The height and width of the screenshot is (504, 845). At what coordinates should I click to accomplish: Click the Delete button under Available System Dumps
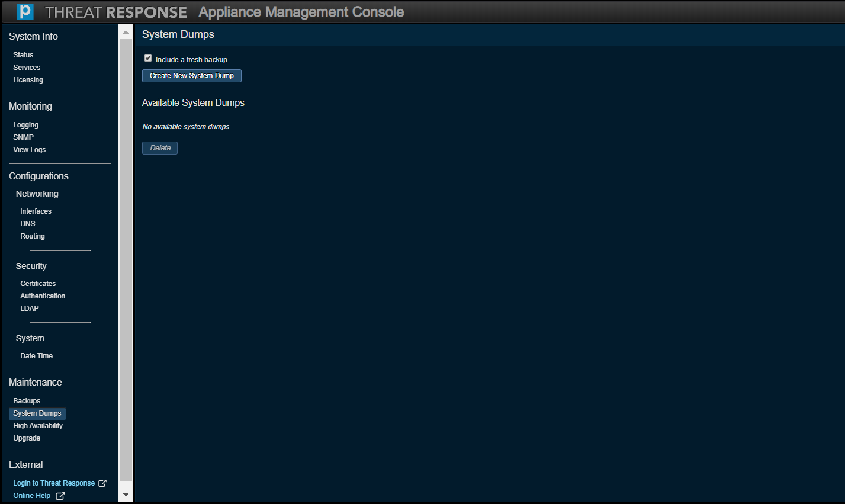pos(160,148)
